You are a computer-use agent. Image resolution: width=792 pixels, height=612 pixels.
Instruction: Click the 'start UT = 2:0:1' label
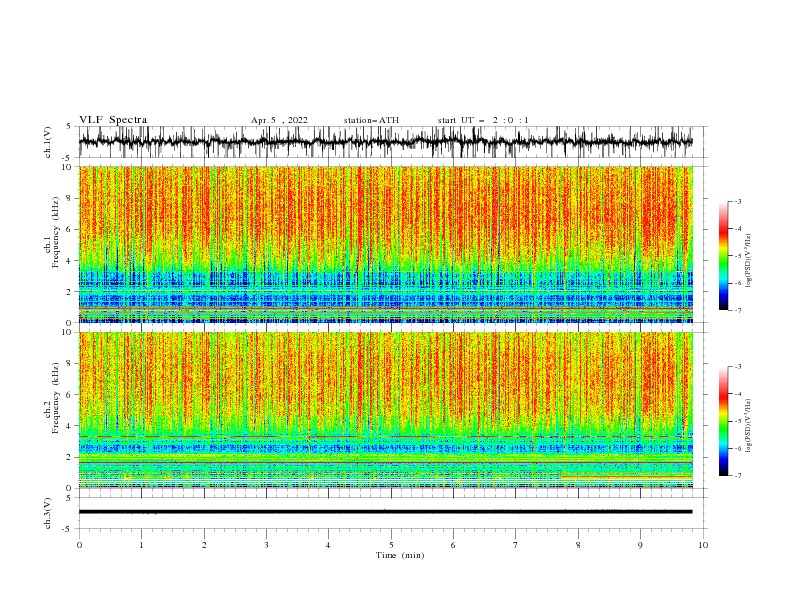point(483,120)
